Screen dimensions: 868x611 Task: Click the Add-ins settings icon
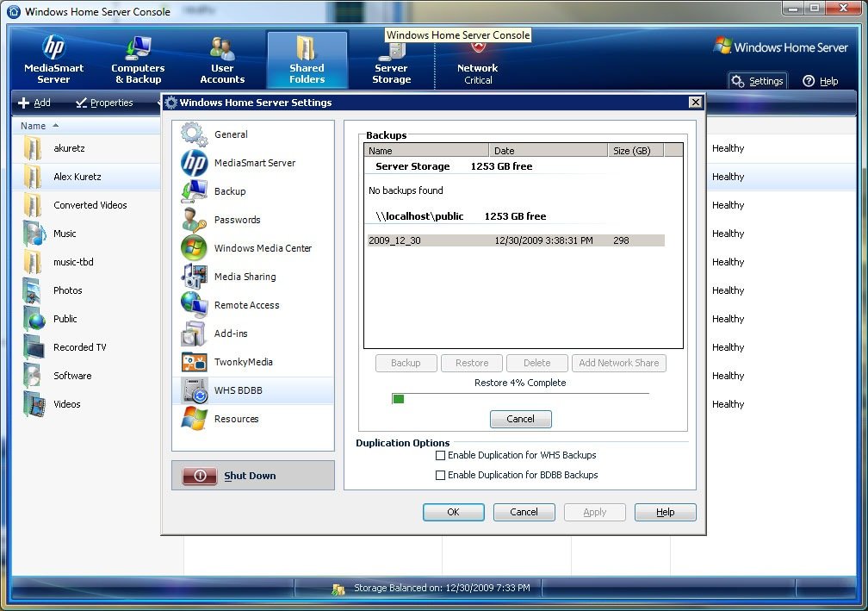point(195,334)
